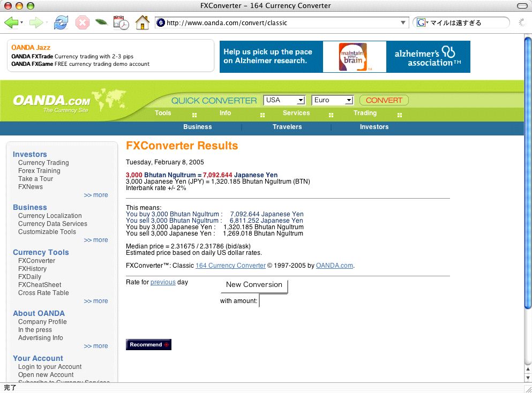Open Company Profile link
Image resolution: width=532 pixels, height=393 pixels.
click(42, 322)
